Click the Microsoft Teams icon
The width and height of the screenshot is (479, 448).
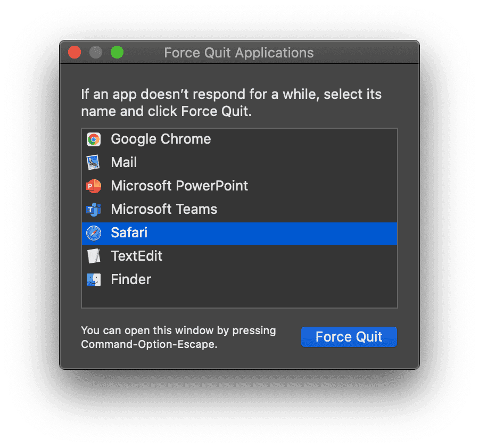94,209
